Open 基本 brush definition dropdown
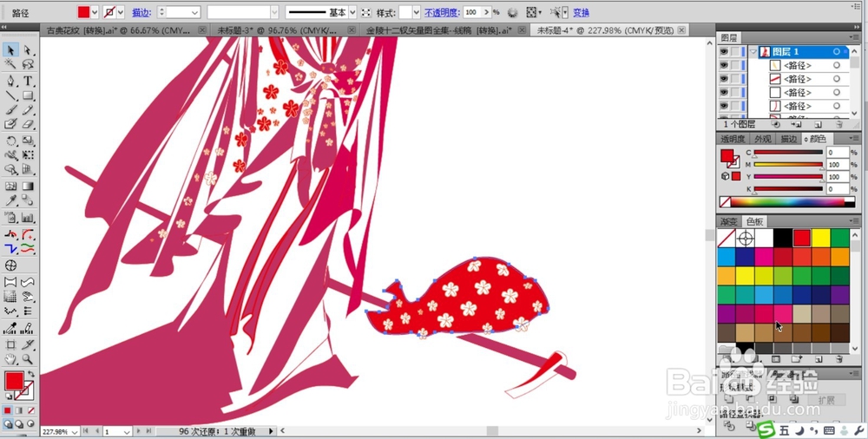This screenshot has height=439, width=868. pyautogui.click(x=352, y=12)
